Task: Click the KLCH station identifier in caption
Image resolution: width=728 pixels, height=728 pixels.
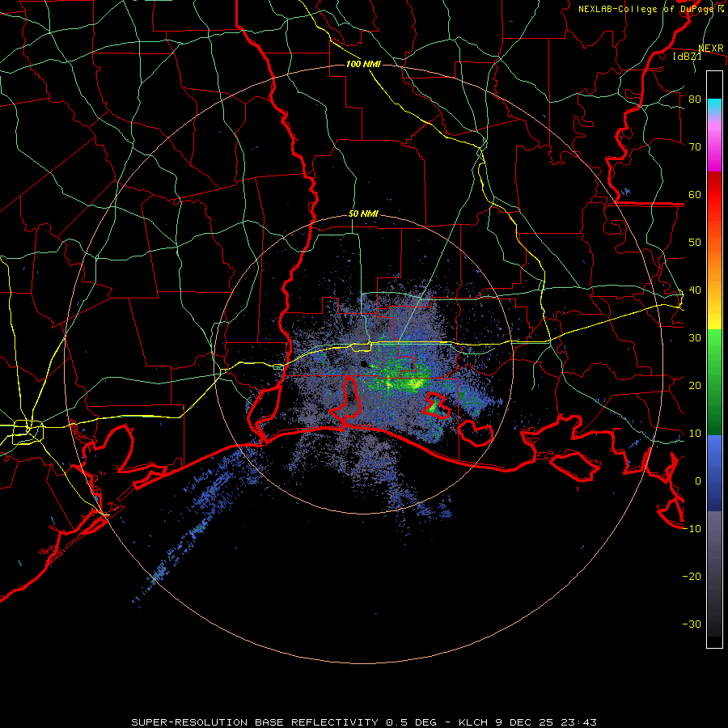Action: point(473,722)
